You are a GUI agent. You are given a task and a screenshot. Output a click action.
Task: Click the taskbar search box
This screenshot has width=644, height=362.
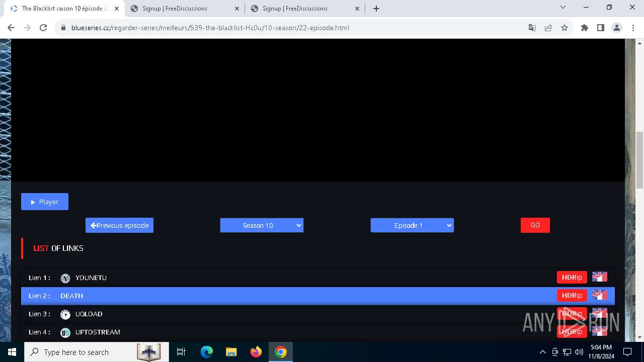pos(96,352)
